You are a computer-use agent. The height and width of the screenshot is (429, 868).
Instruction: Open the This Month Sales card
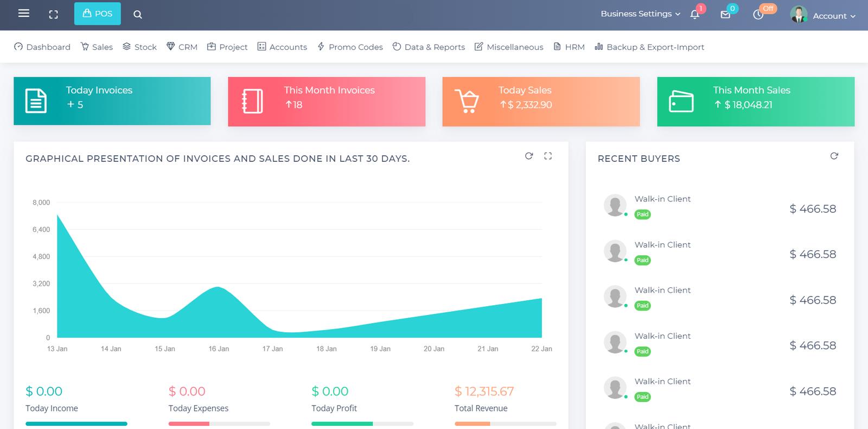[x=755, y=102]
